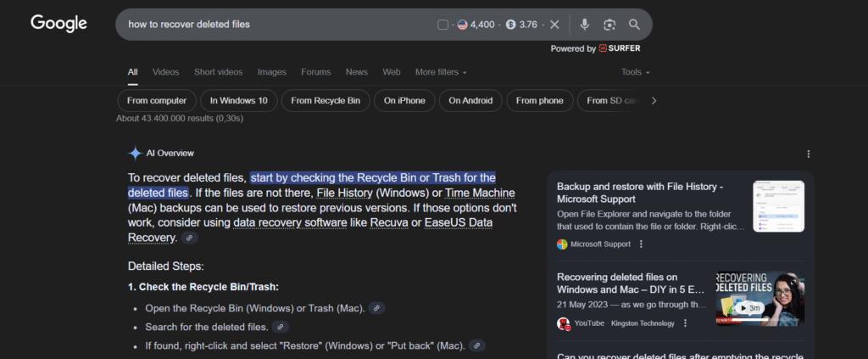The image size is (868, 359).
Task: Switch to the Images tab
Action: click(272, 72)
